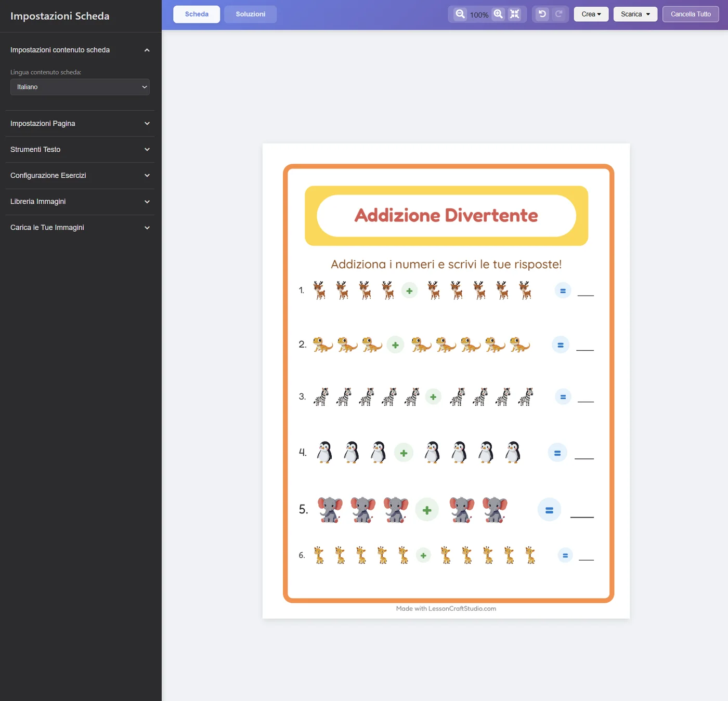Expand the Configurazione Esercizi section

tap(80, 176)
